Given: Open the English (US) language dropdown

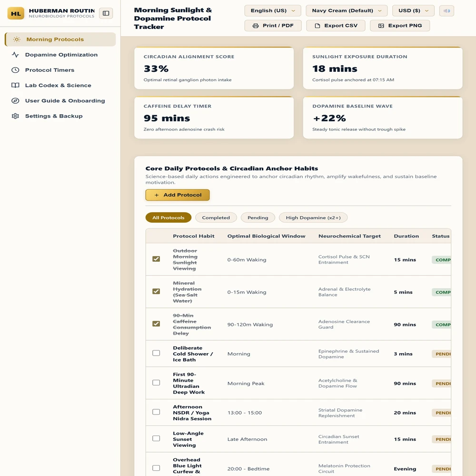Looking at the screenshot, I should tap(273, 10).
